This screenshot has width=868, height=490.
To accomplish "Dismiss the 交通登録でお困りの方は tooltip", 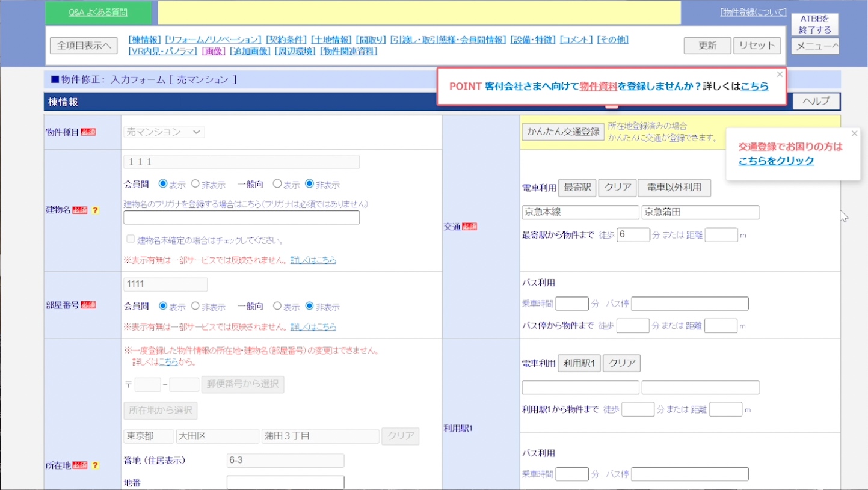I will click(854, 133).
